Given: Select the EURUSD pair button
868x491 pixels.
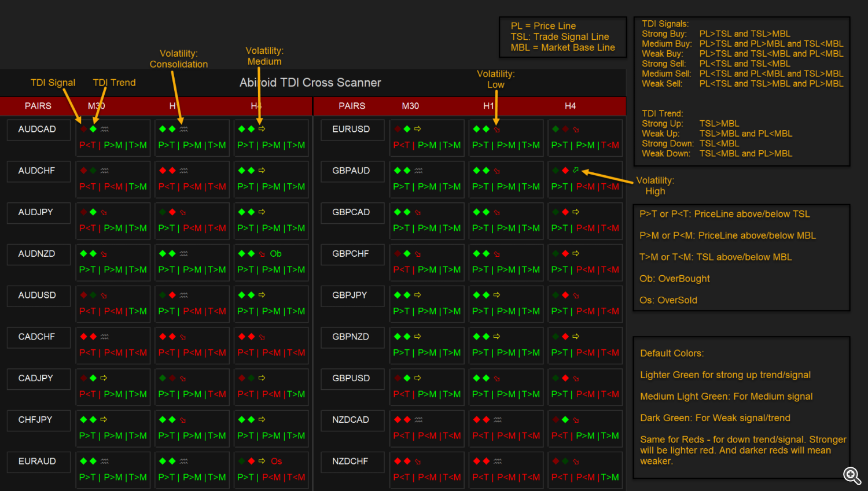Looking at the screenshot, I should [x=351, y=130].
